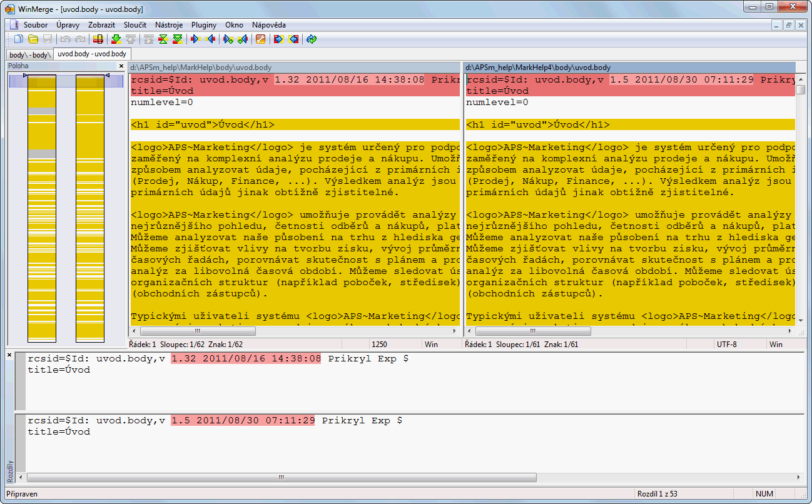This screenshot has width=812, height=504.
Task: Open the Sloučit menu
Action: [x=135, y=25]
